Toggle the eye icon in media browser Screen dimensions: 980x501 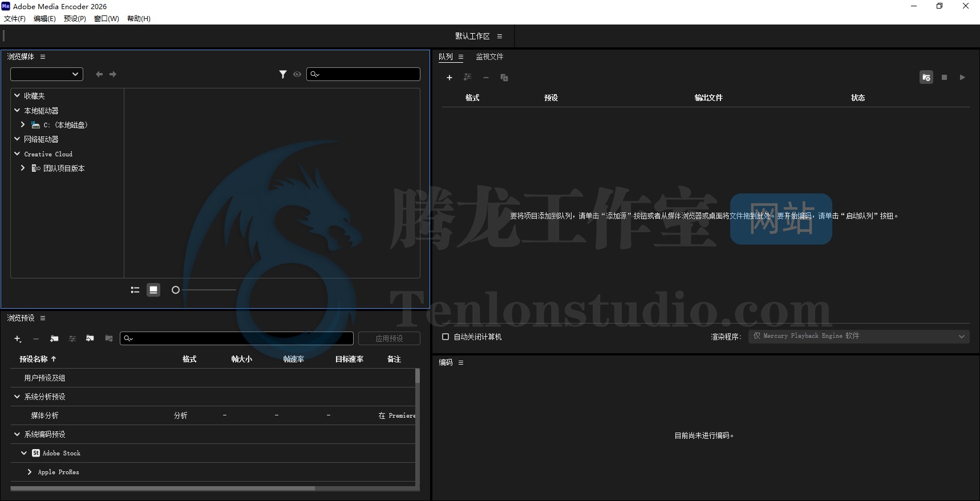coord(297,74)
